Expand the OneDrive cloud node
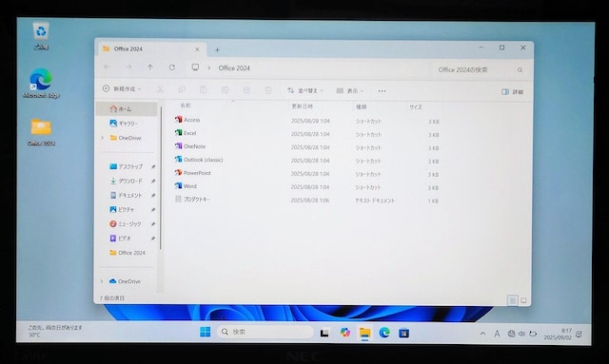Screen dimensions: 609x364 102,281
